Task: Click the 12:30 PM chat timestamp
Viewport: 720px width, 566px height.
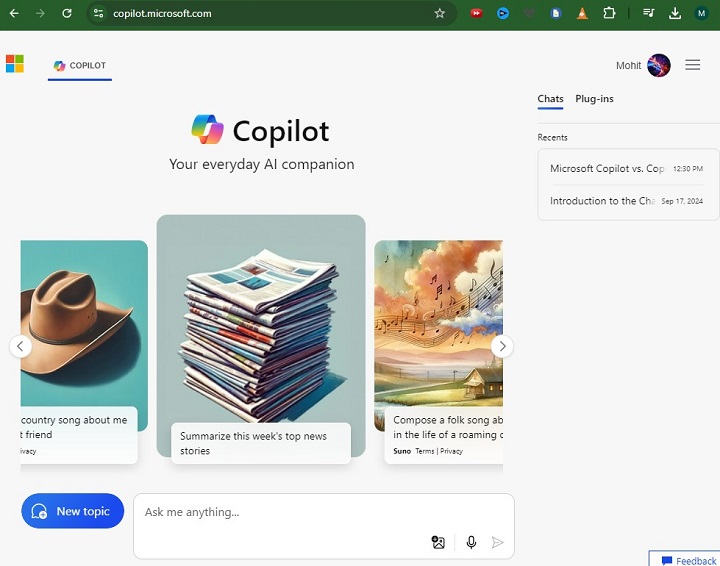Action: (688, 169)
